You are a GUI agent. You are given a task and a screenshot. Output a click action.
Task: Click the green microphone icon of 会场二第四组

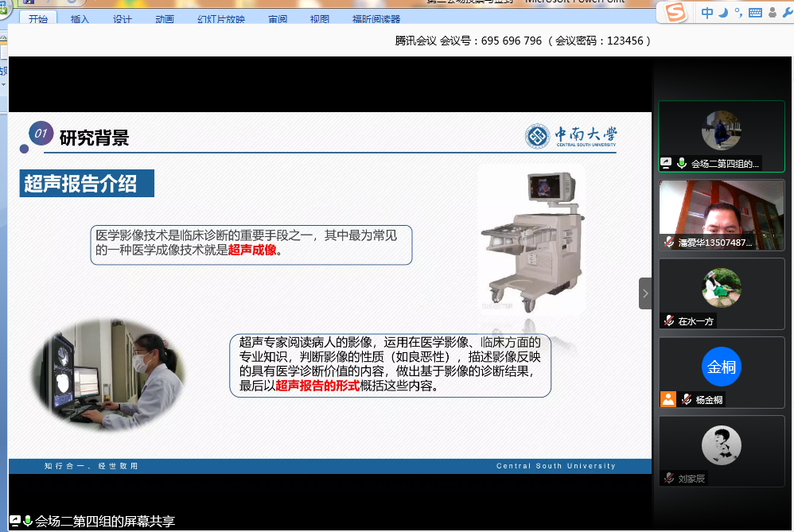pos(682,163)
